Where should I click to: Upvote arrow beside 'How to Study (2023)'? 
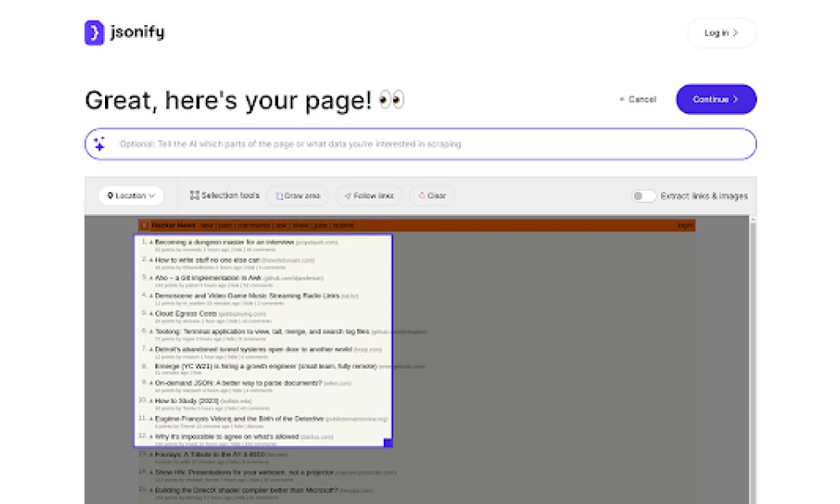[151, 402]
